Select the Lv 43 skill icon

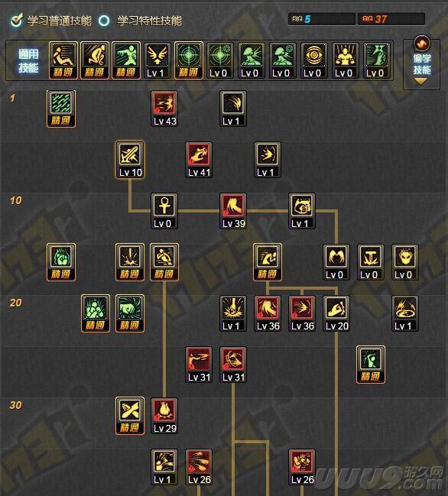point(164,109)
